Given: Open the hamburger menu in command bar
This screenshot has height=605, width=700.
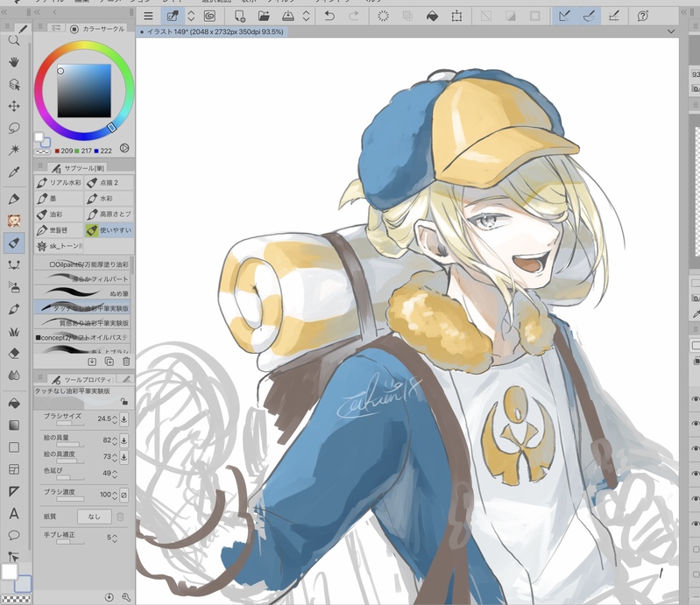Looking at the screenshot, I should 148,17.
